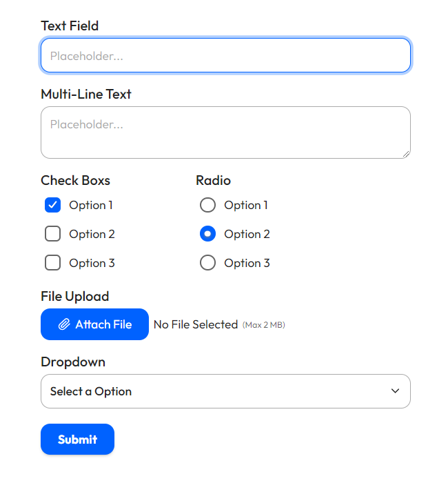Click the Dropdown label
448x483 pixels.
click(73, 362)
